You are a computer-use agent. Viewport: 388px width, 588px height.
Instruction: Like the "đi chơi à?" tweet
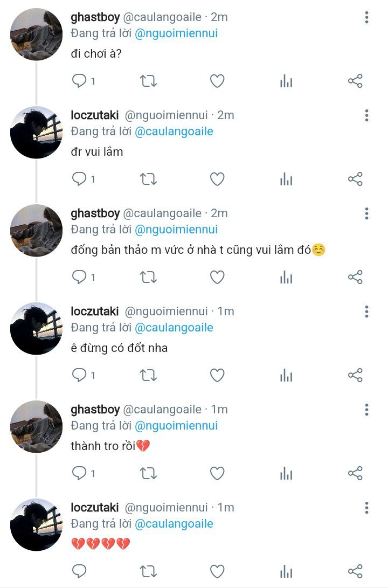click(217, 81)
